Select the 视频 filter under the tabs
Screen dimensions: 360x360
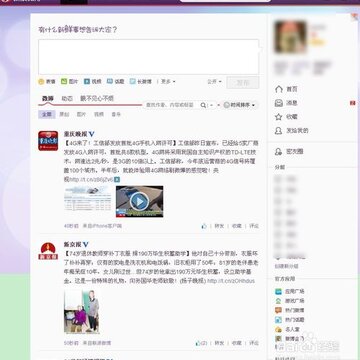[99, 114]
